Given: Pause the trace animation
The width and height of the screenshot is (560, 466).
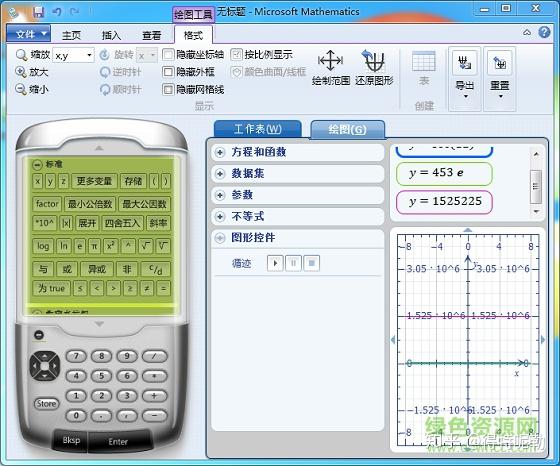Looking at the screenshot, I should (293, 263).
